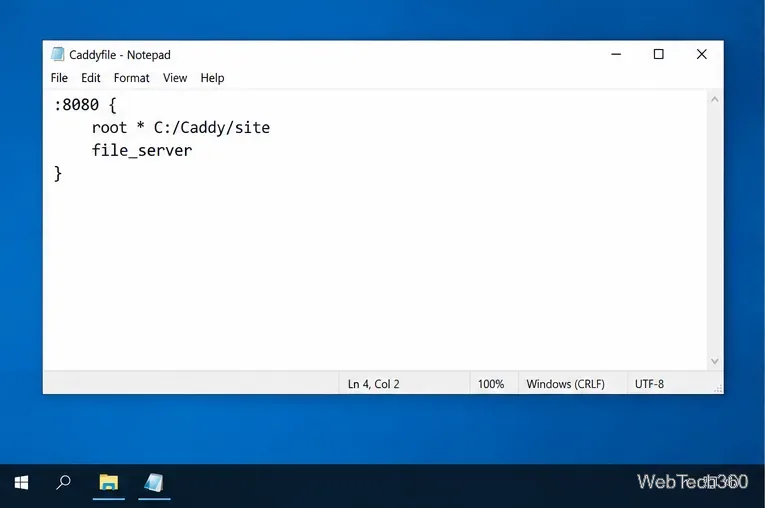Screen dimensions: 765x508
Task: Open the File menu
Action: point(59,78)
